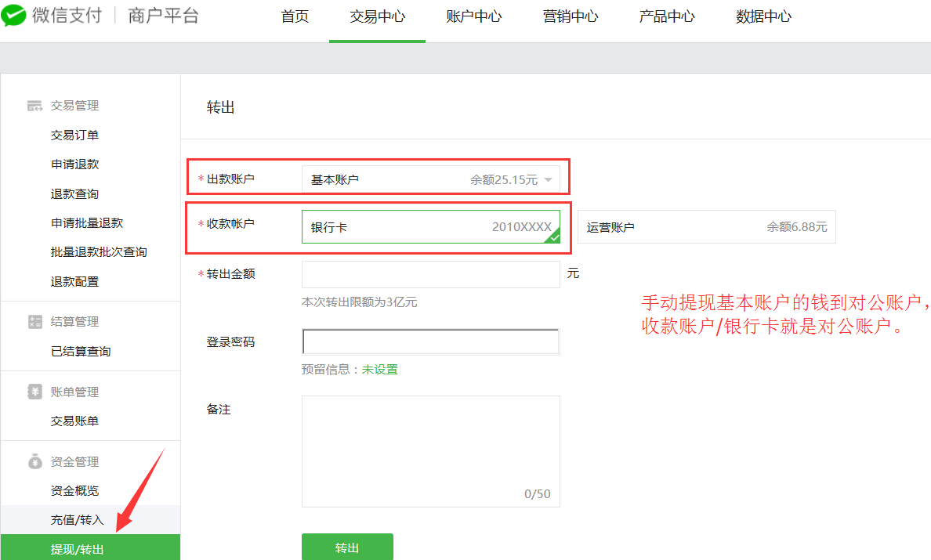
Task: Click the 商户平台 header text
Action: click(x=163, y=16)
